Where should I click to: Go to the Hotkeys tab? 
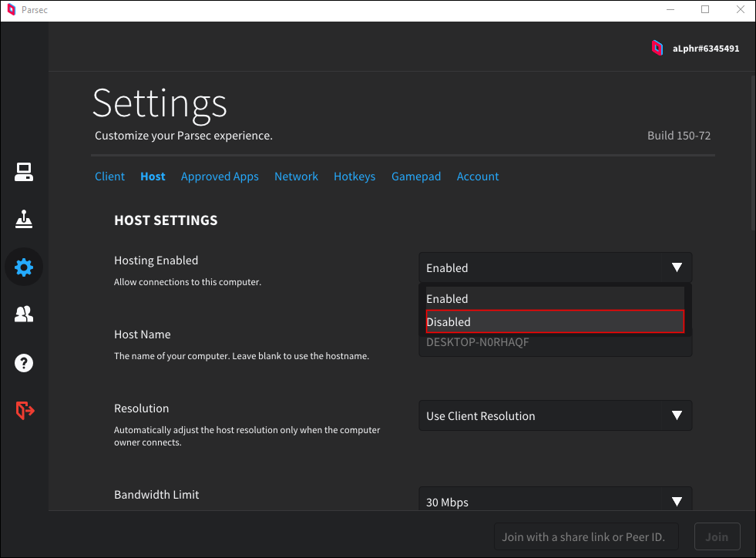[x=354, y=176]
